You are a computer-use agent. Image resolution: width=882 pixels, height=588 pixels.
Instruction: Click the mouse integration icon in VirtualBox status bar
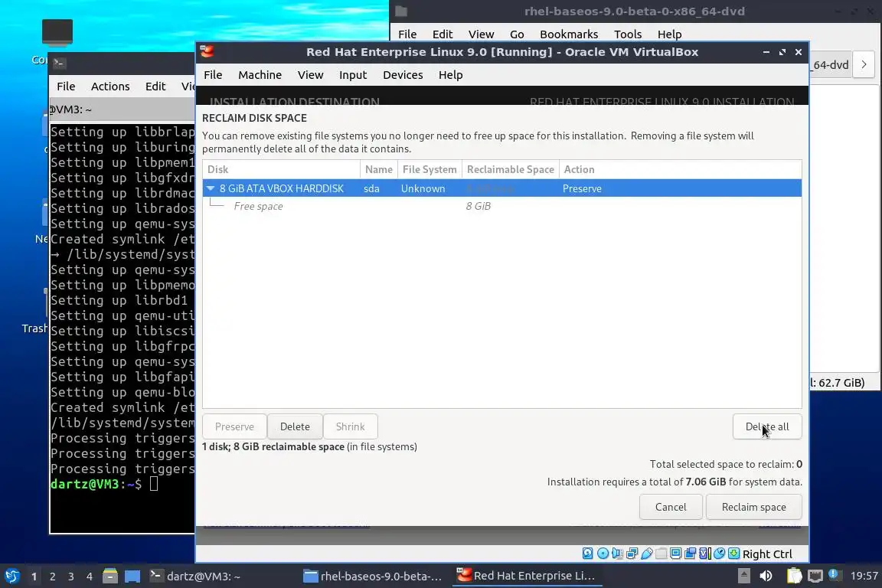[x=720, y=554]
